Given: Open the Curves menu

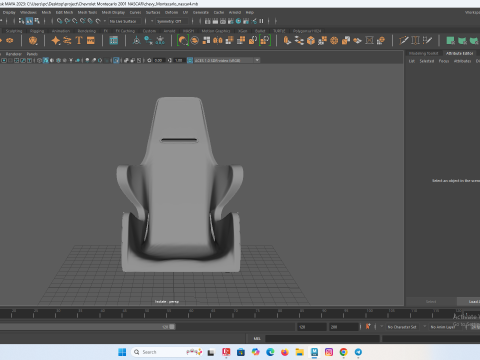Looking at the screenshot, I should click(135, 12).
